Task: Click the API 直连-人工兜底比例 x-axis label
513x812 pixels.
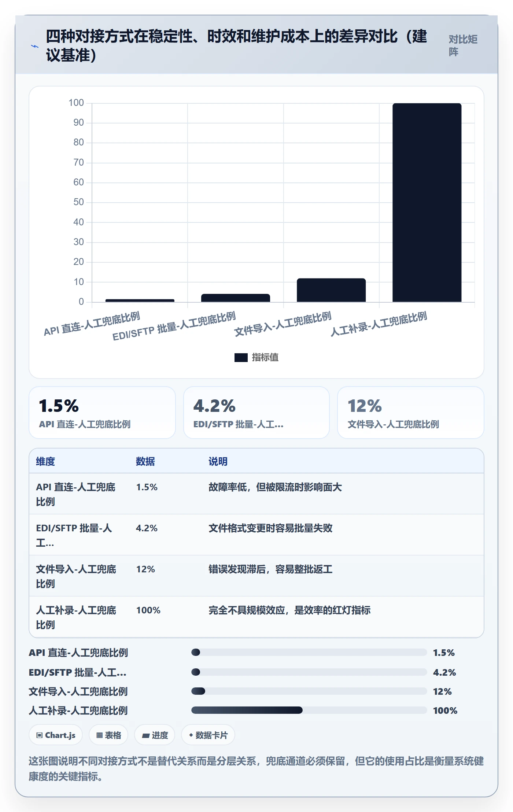Action: 92,324
